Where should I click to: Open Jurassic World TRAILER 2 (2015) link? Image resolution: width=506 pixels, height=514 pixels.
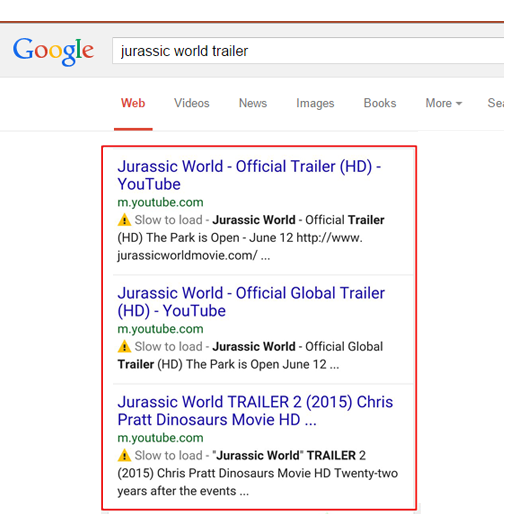(255, 411)
